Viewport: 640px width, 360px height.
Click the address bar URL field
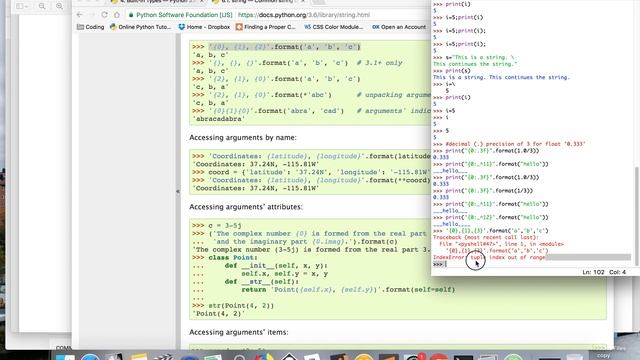pos(304,15)
